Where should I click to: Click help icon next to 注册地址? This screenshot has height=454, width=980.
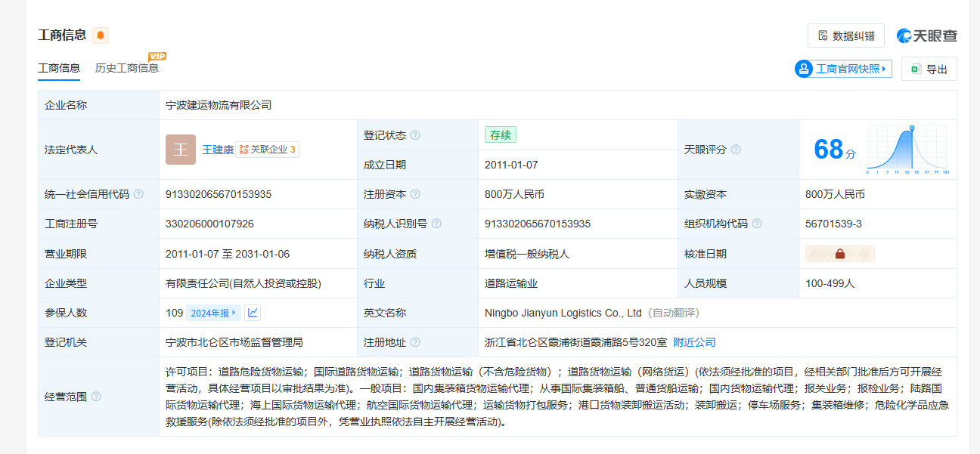click(x=415, y=342)
